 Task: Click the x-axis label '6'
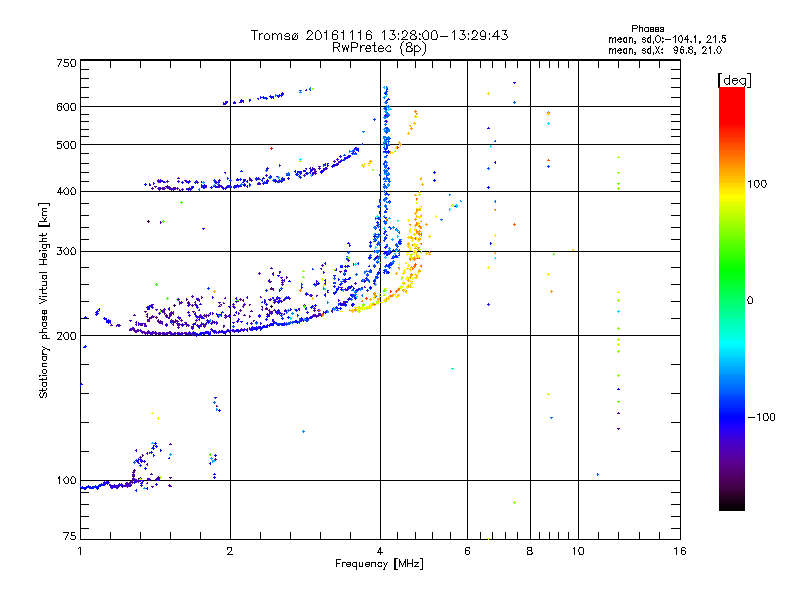pos(467,551)
